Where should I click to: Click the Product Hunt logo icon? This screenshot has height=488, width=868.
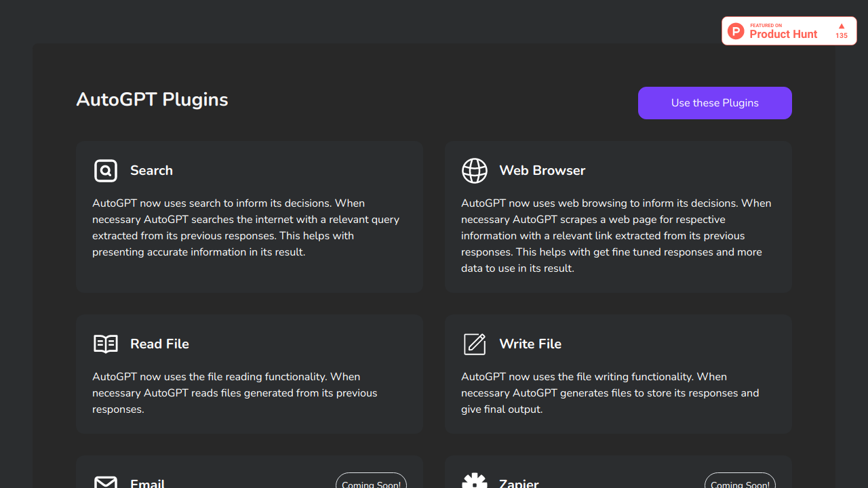click(736, 31)
